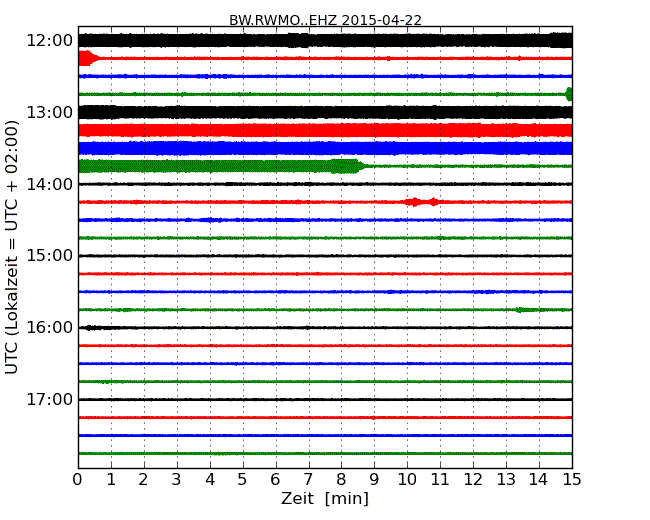Click the 15:00 time label
The height and width of the screenshot is (520, 650).
50,256
